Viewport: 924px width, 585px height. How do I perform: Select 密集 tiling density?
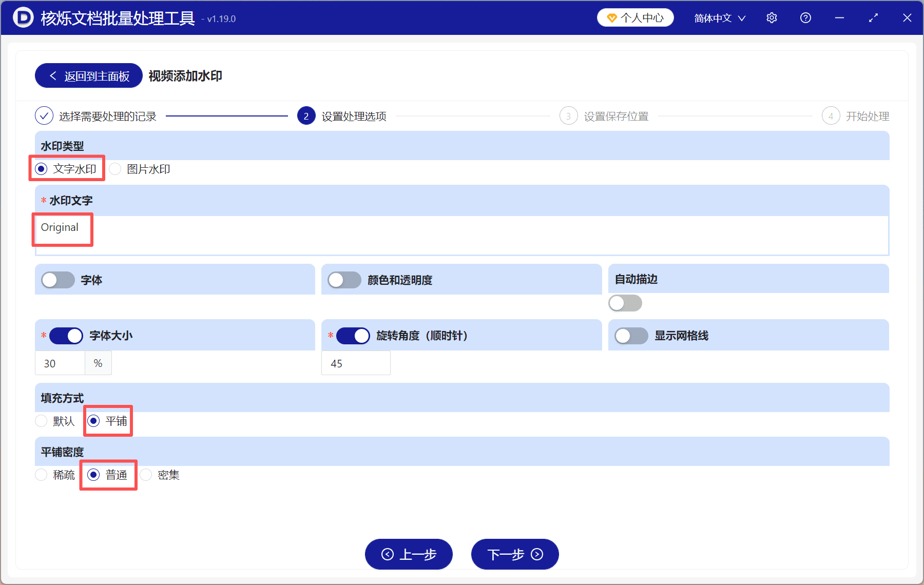(x=146, y=475)
